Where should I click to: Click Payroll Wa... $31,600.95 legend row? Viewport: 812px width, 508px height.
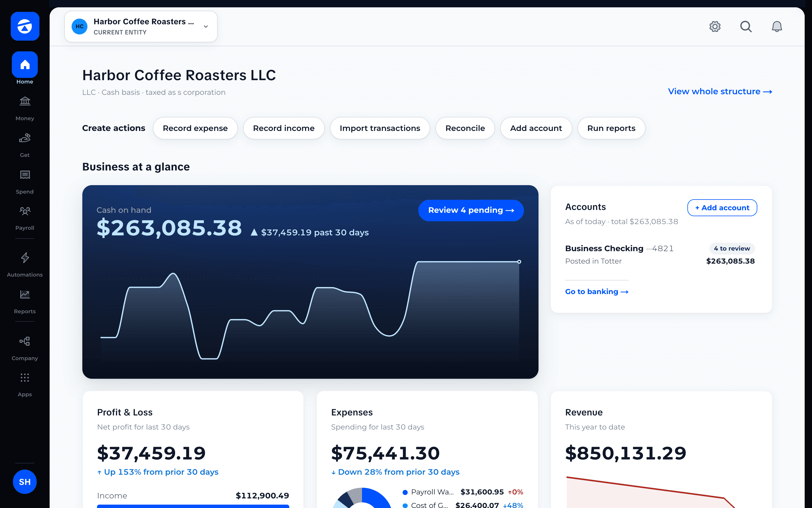pos(463,492)
